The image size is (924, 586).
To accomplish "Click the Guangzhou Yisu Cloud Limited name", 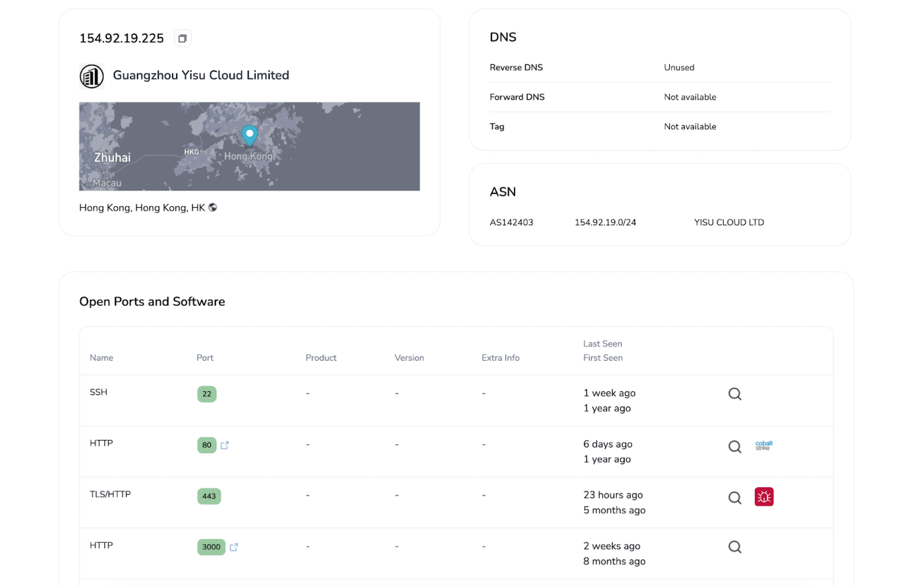I will pyautogui.click(x=201, y=75).
